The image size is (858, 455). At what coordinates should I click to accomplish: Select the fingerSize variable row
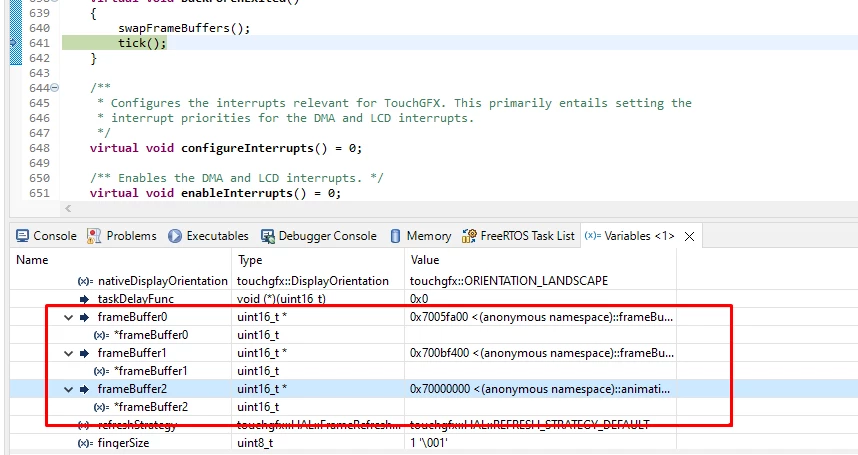click(x=343, y=443)
